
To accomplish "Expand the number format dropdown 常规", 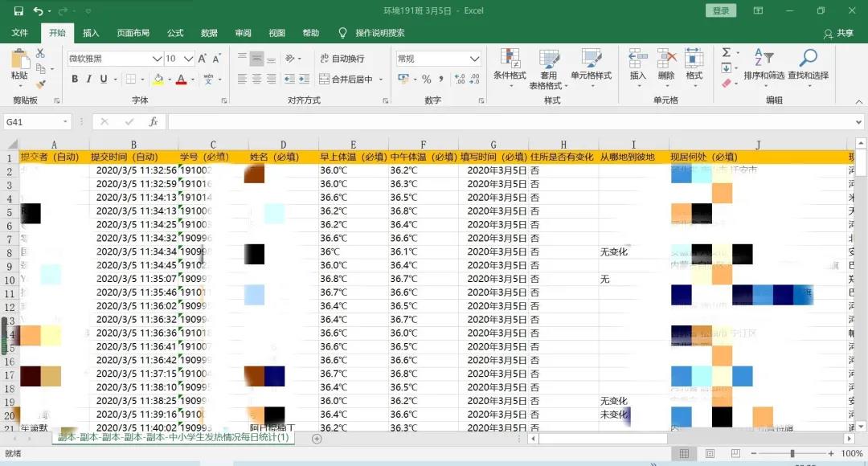I will [x=475, y=59].
